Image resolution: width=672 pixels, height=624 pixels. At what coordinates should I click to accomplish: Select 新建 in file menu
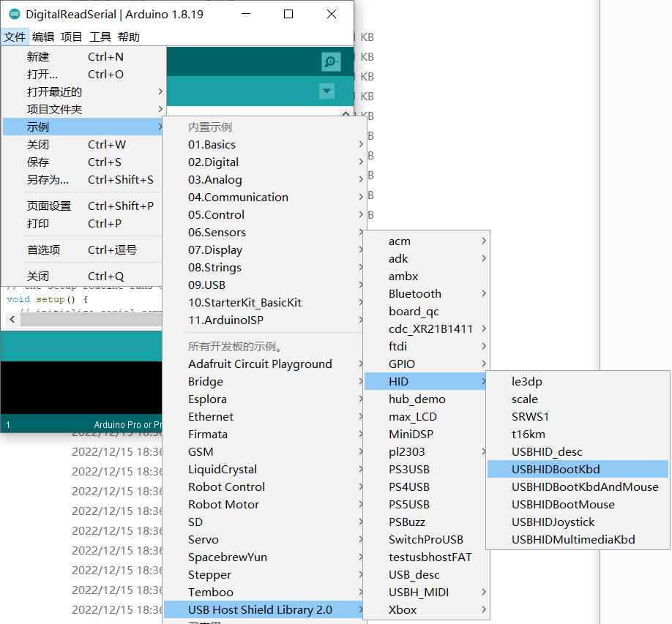coord(83,57)
